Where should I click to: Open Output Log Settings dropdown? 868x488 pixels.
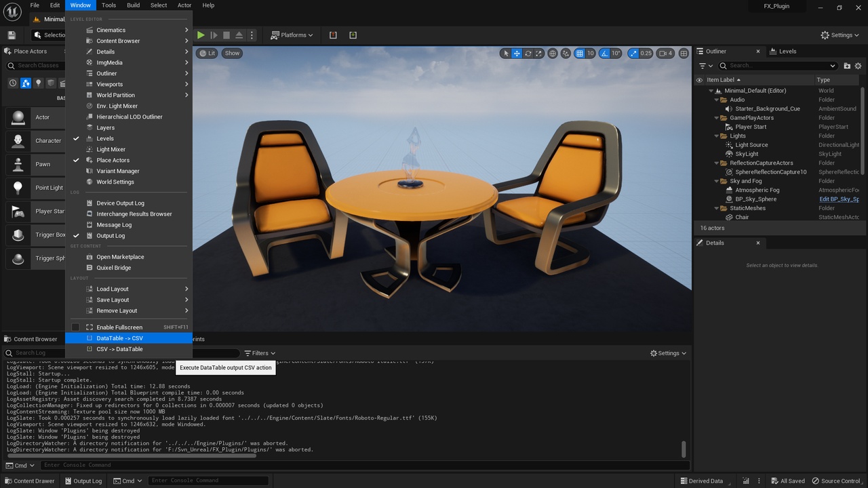[x=668, y=353]
